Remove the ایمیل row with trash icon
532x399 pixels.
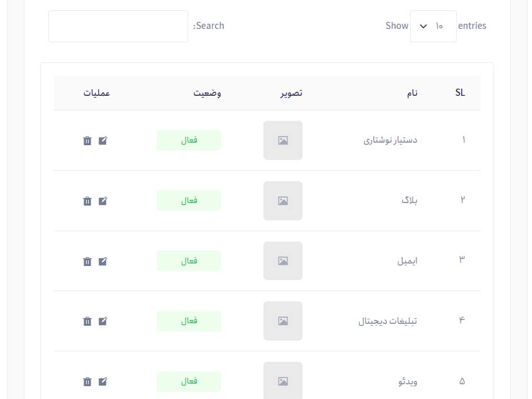(x=87, y=262)
